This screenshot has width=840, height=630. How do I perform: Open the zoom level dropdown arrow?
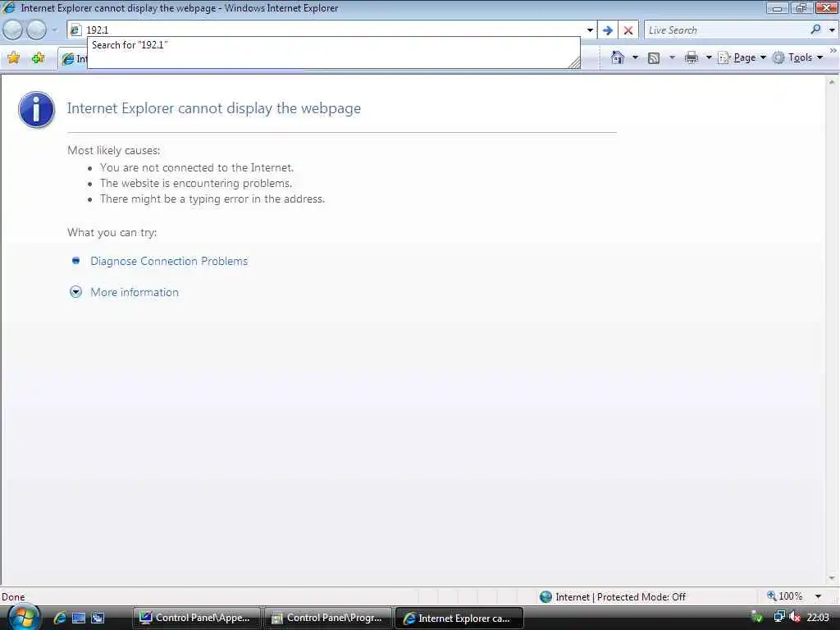pyautogui.click(x=818, y=596)
